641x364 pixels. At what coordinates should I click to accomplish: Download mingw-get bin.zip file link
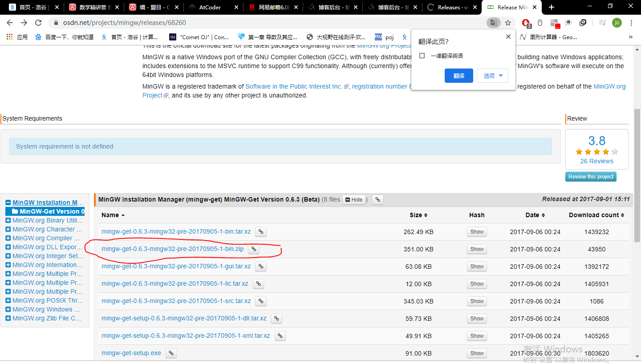(173, 249)
